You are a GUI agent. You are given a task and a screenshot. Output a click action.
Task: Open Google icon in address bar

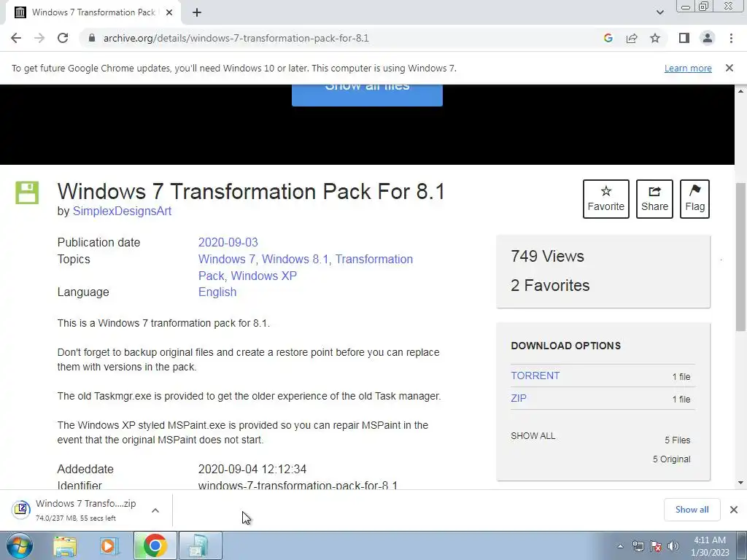tap(608, 38)
